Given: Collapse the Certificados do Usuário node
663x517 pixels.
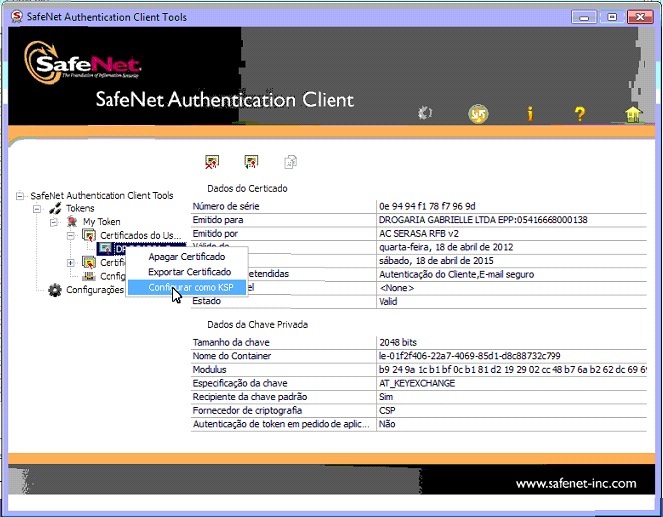Looking at the screenshot, I should point(72,236).
